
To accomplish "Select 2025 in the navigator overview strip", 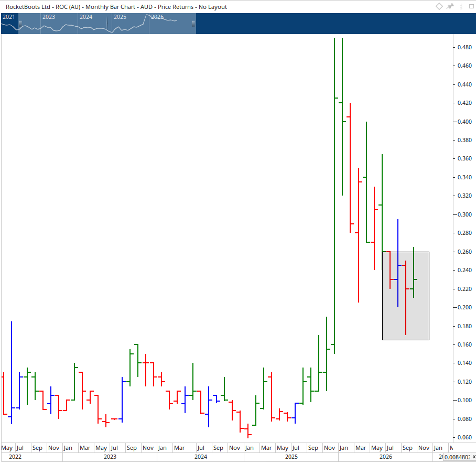I will (120, 17).
